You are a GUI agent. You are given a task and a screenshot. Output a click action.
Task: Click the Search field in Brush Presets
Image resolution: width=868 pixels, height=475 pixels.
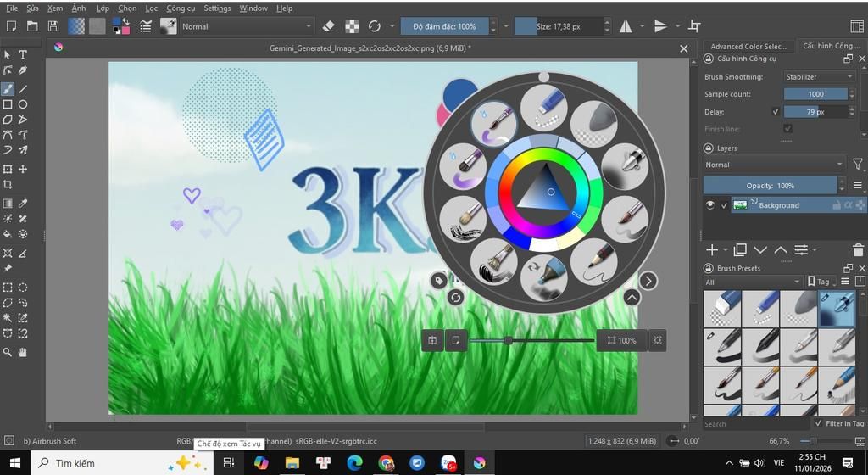tap(756, 424)
